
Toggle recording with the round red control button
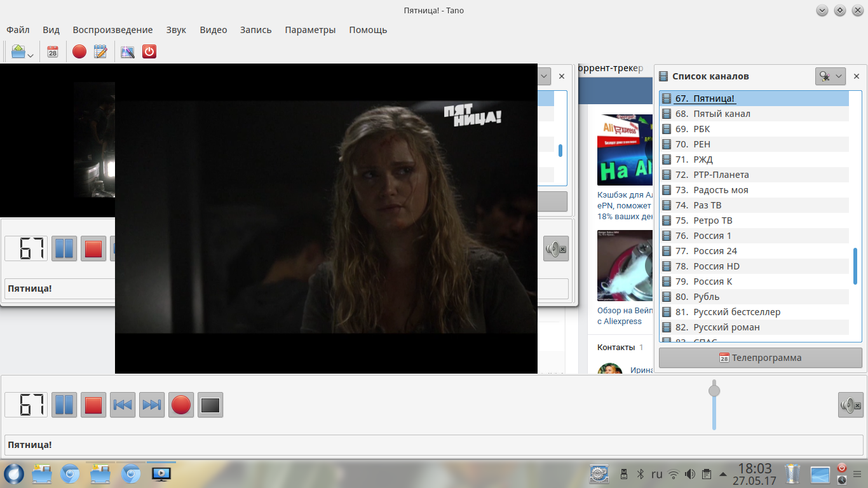(181, 405)
